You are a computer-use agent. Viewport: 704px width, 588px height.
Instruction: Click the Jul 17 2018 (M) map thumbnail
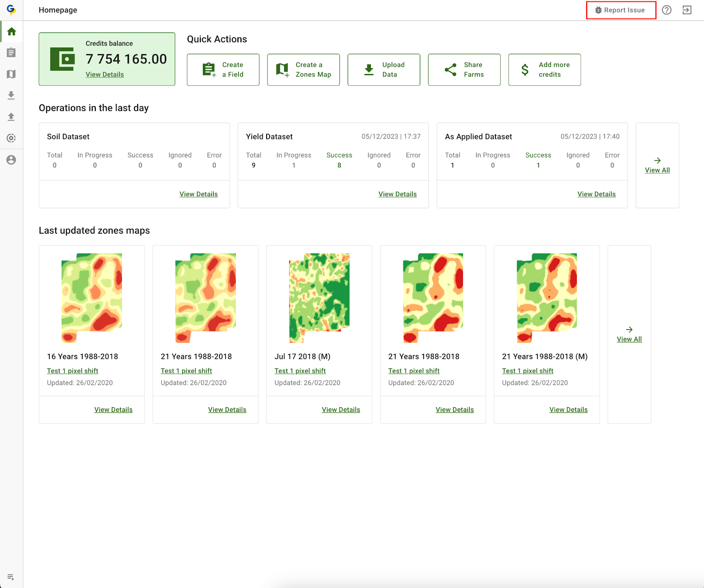pyautogui.click(x=319, y=298)
